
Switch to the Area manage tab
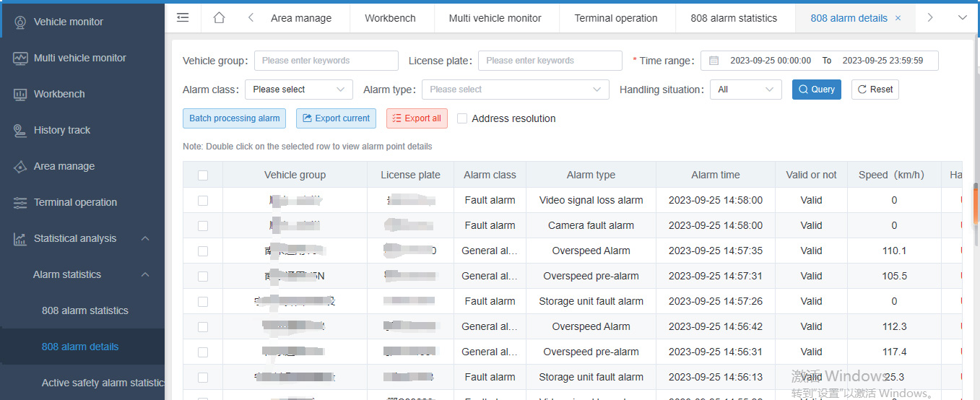tap(301, 18)
